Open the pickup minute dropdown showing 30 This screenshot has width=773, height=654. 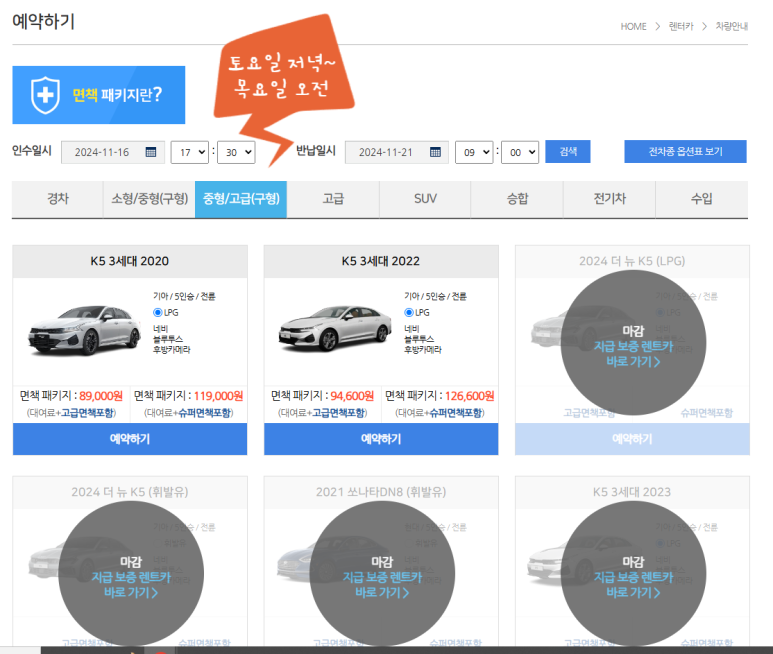[236, 152]
